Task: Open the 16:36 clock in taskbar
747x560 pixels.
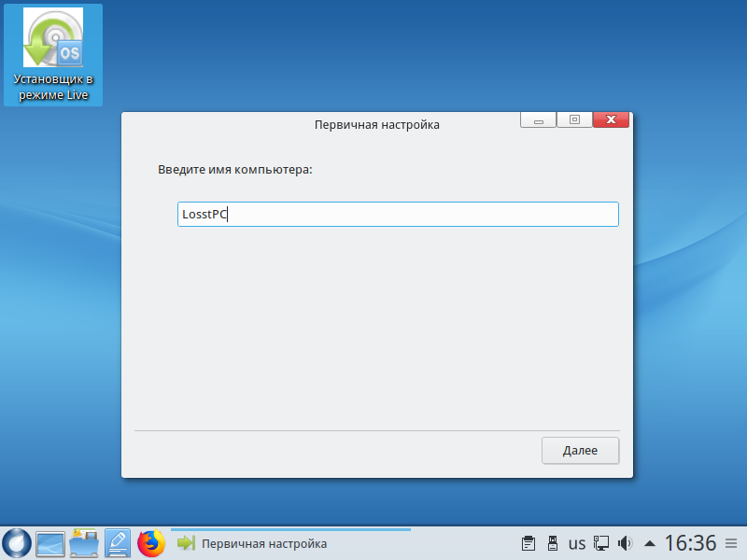Action: (690, 542)
